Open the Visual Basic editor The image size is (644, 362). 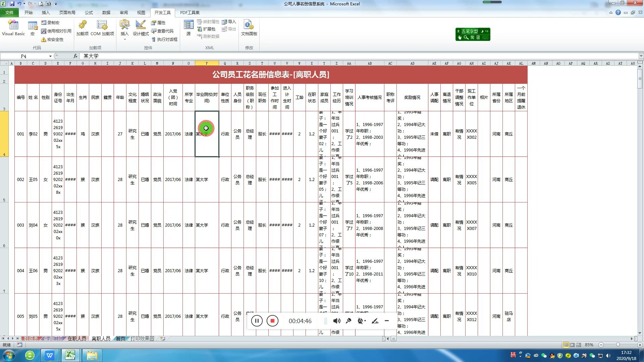(13, 27)
